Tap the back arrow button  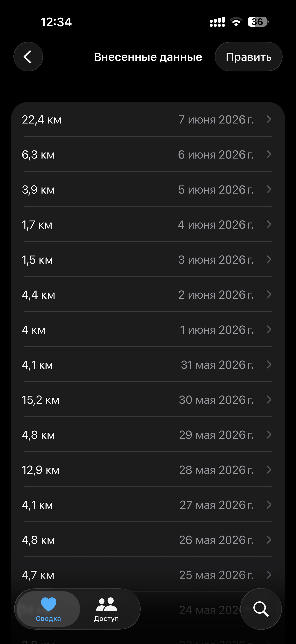point(28,57)
